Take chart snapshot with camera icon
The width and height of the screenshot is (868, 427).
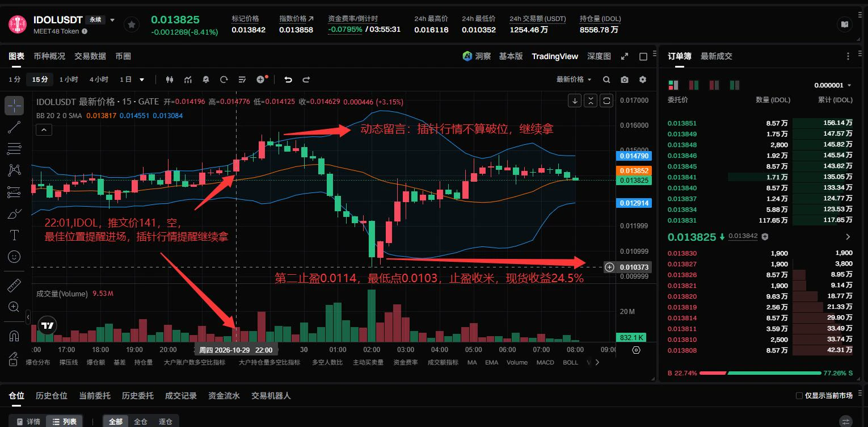(x=625, y=79)
